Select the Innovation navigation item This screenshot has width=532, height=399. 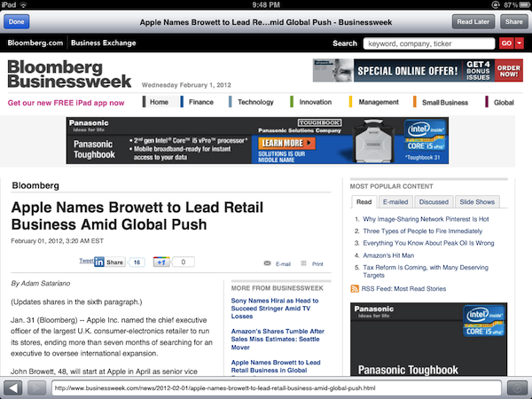tap(315, 102)
